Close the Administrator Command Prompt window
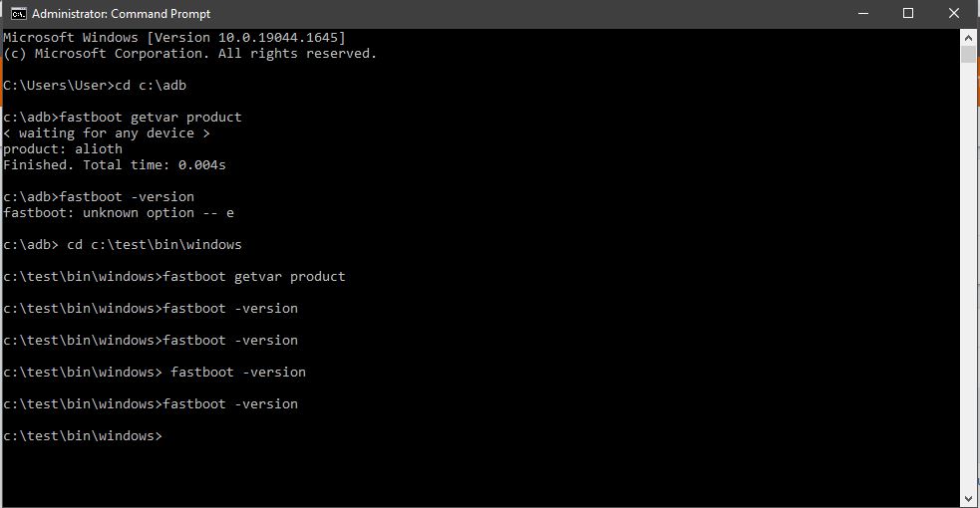The width and height of the screenshot is (980, 508). (954, 14)
